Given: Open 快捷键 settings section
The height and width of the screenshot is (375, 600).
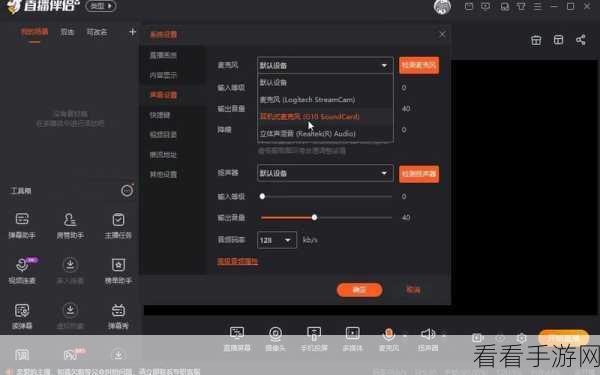Looking at the screenshot, I should point(160,115).
